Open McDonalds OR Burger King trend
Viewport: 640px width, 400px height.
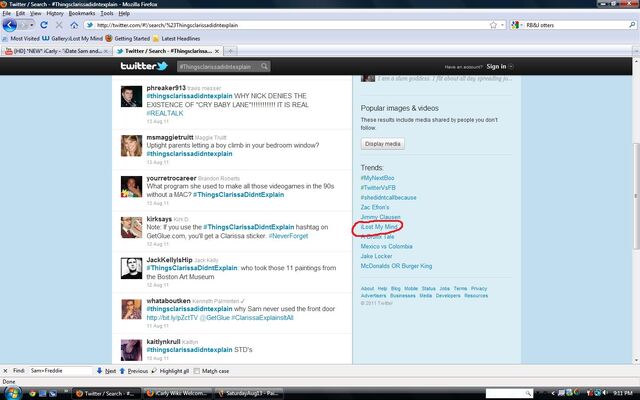click(x=396, y=266)
